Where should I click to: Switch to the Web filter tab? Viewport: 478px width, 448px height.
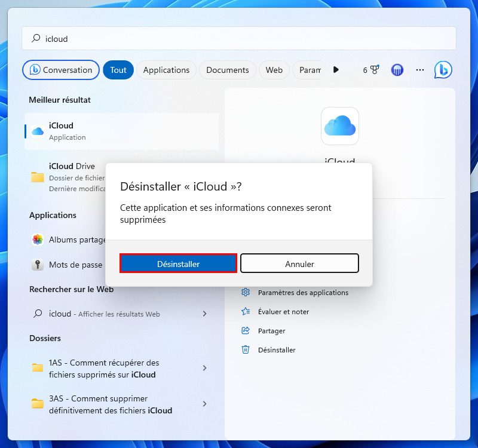[x=274, y=70]
